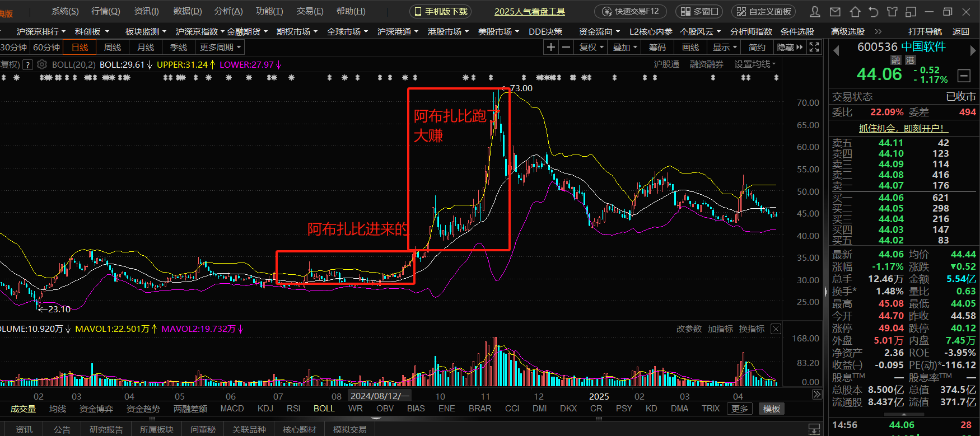Select 月线 monthly chart period
This screenshot has width=980, height=436.
click(146, 47)
